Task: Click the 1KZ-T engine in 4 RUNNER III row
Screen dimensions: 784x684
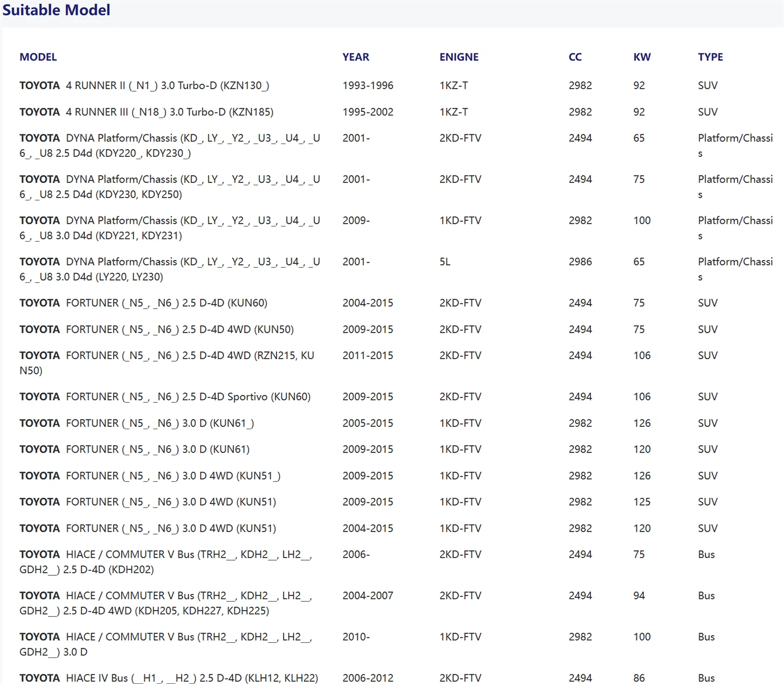Action: [454, 112]
